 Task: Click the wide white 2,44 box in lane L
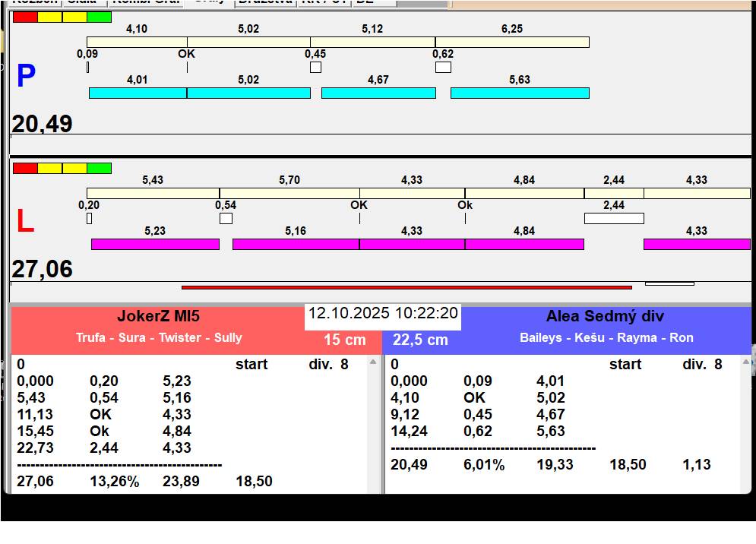coord(614,218)
